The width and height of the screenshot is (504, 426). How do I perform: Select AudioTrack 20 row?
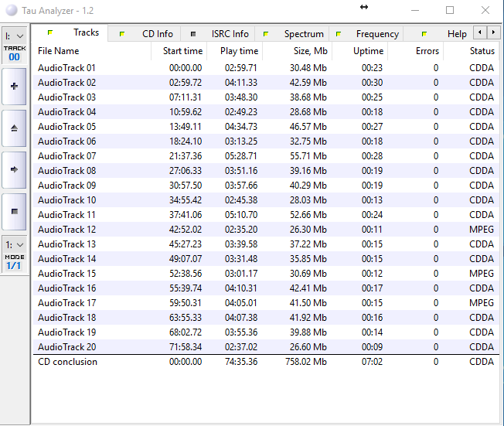coord(266,347)
